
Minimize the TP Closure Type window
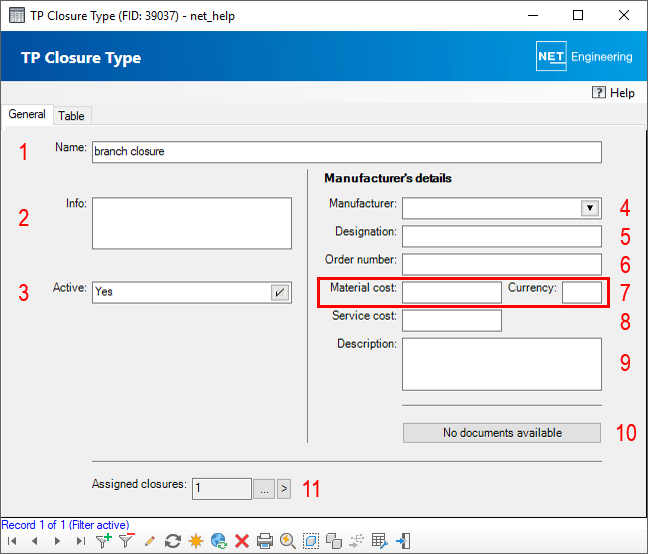pos(533,15)
